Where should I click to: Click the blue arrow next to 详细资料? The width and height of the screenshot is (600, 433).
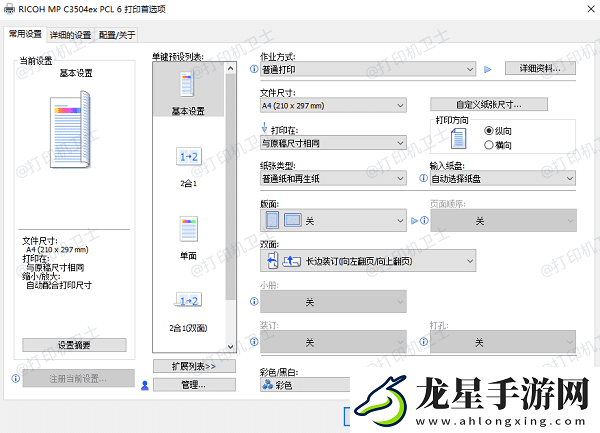pyautogui.click(x=488, y=70)
